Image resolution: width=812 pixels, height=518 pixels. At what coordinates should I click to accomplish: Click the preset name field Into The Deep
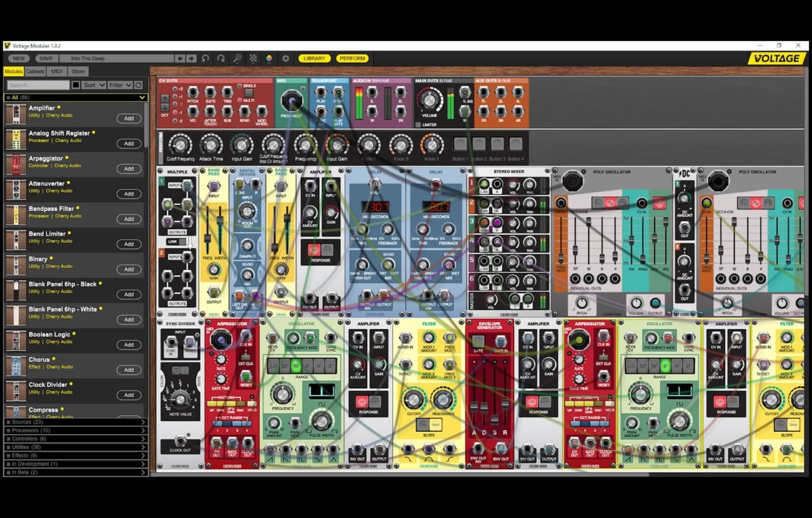tap(117, 59)
